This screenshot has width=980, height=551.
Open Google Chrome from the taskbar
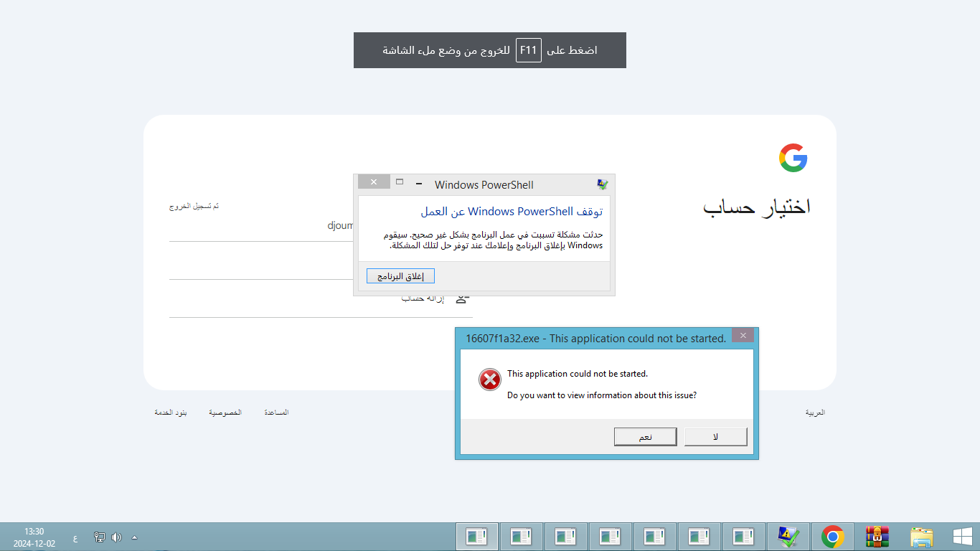tap(832, 537)
